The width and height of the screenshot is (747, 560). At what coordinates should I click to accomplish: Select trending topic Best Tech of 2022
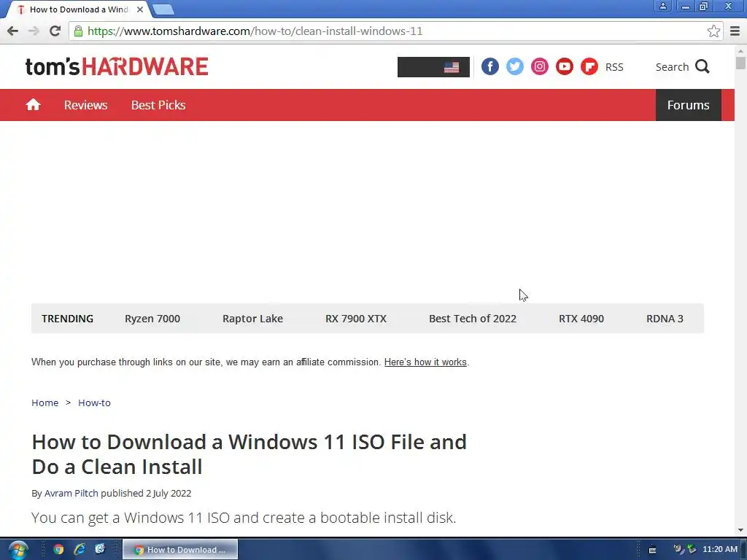473,319
